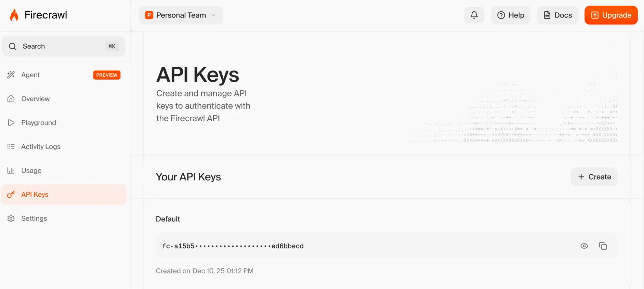The height and width of the screenshot is (289, 644).
Task: Open the notifications bell
Action: click(474, 15)
